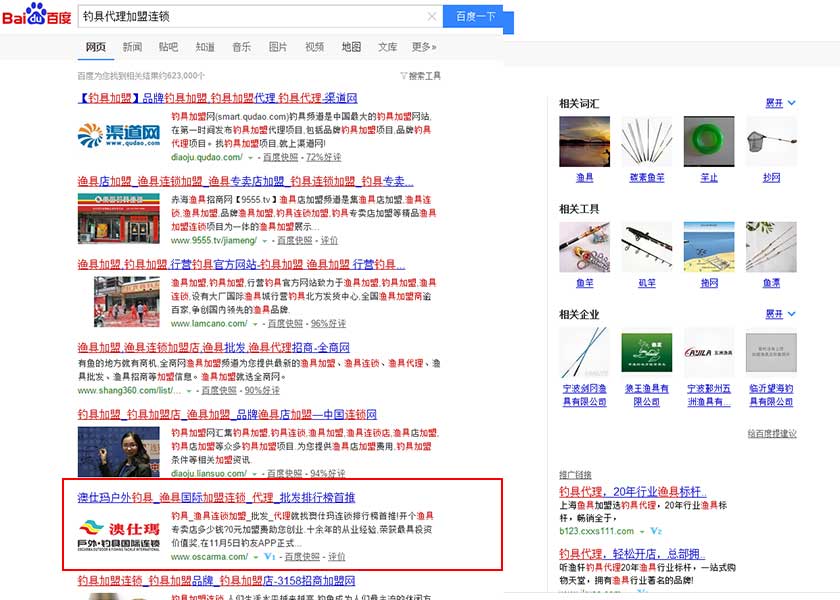Click the V1 verification badge near oscarma.com
Image resolution: width=840 pixels, height=600 pixels.
269,557
